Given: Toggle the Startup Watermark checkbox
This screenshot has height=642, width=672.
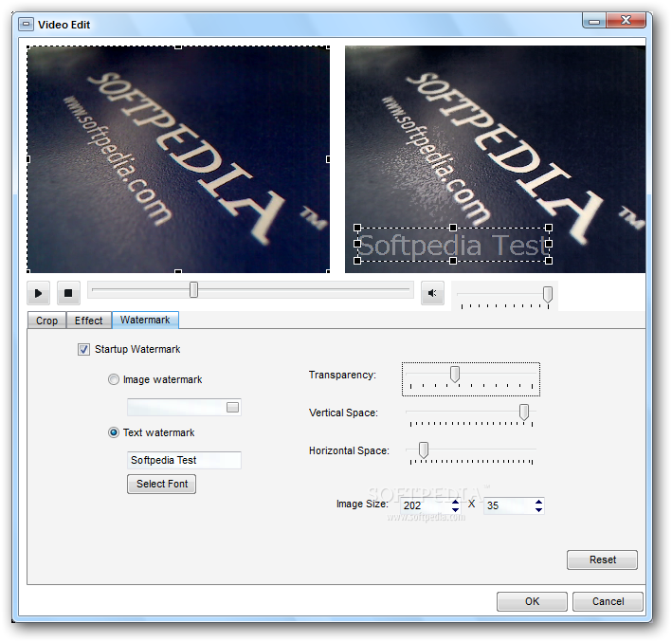Looking at the screenshot, I should tap(83, 350).
